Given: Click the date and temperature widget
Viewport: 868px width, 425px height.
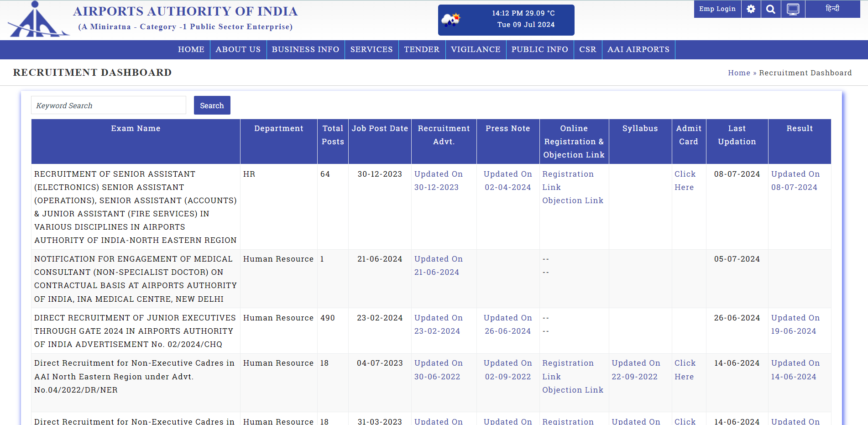Looking at the screenshot, I should (506, 20).
